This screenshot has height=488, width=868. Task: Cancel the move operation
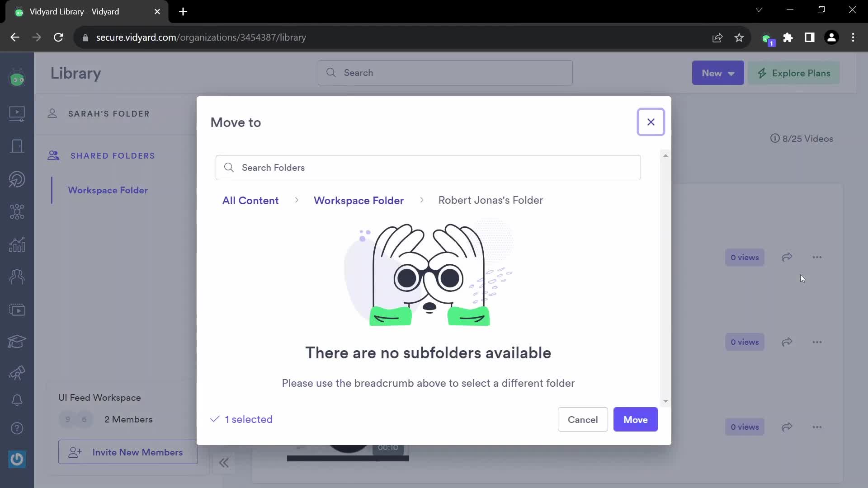[582, 419]
